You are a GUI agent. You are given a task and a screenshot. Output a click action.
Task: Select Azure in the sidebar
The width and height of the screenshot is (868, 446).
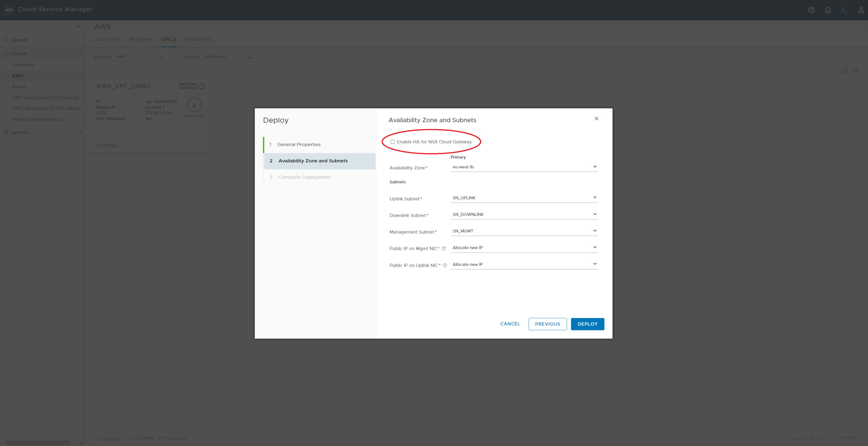[19, 87]
